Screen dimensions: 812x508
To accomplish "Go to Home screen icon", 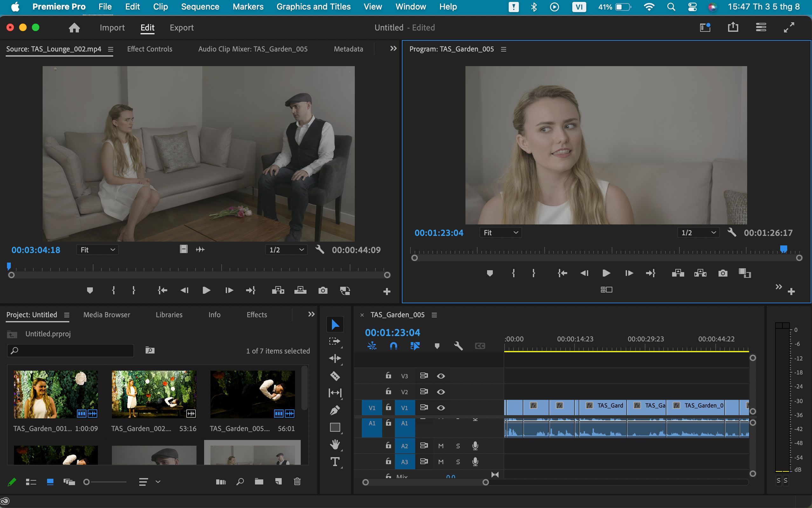I will 74,28.
